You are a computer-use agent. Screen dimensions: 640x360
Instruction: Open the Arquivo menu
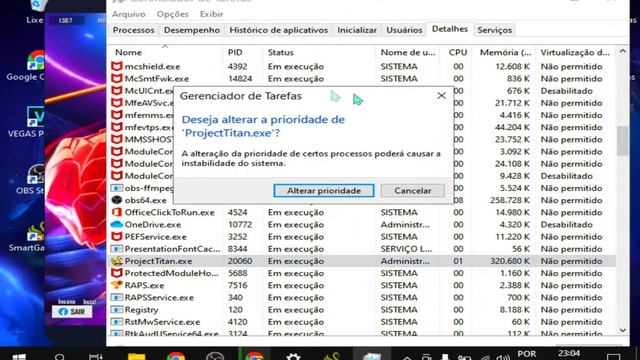pyautogui.click(x=129, y=14)
